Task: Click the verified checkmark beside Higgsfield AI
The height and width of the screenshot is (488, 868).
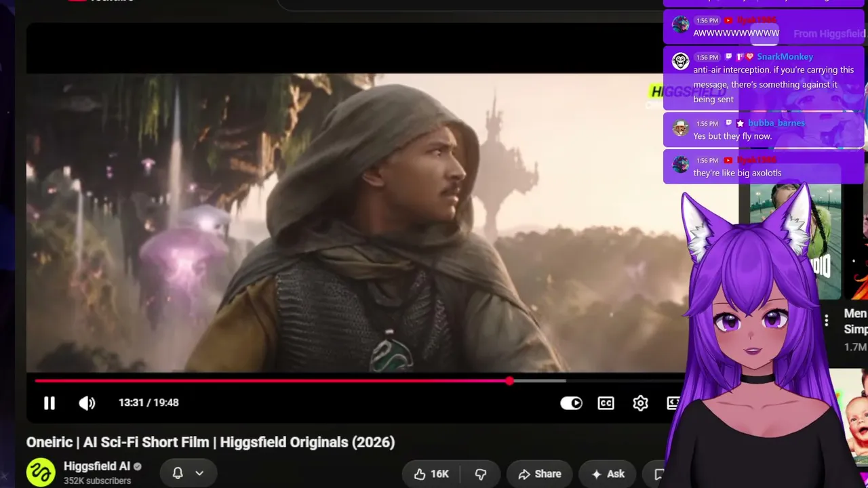Action: [138, 467]
